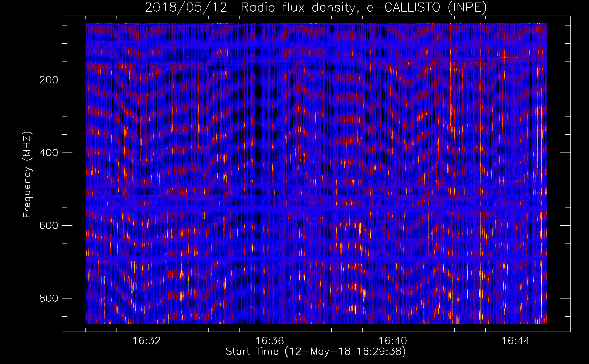589x364 pixels.
Task: Click the '800' frequency tick label
Action: point(49,298)
